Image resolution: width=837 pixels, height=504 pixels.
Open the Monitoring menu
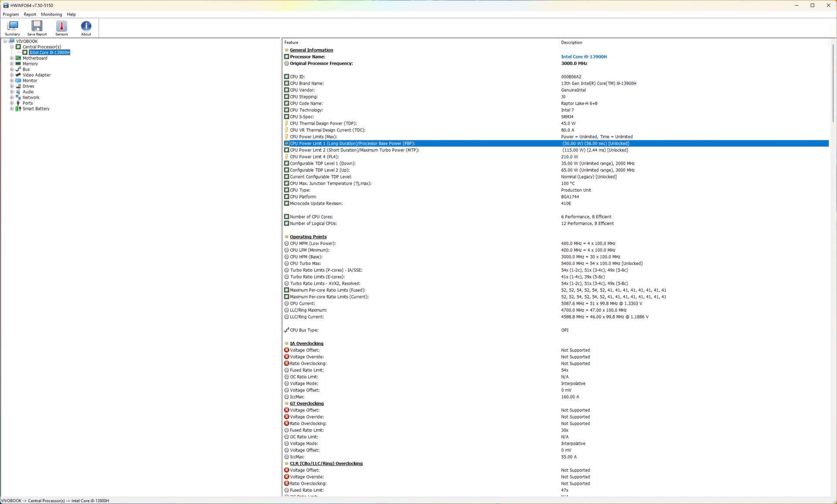[x=51, y=14]
